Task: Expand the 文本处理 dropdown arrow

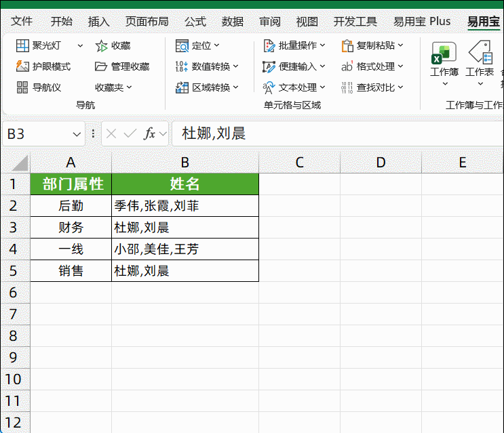Action: 322,87
